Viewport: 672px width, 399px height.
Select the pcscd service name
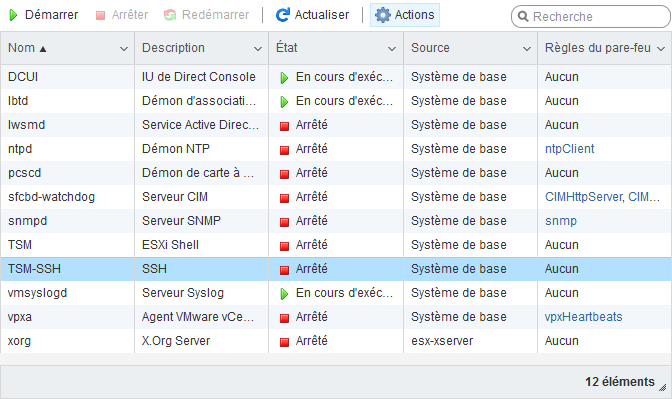(x=24, y=173)
